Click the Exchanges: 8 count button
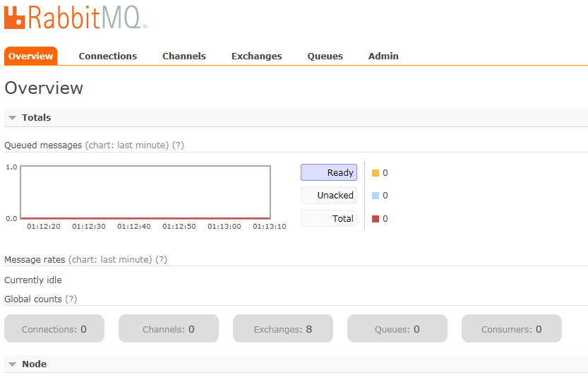Image resolution: width=588 pixels, height=387 pixels. pos(283,328)
